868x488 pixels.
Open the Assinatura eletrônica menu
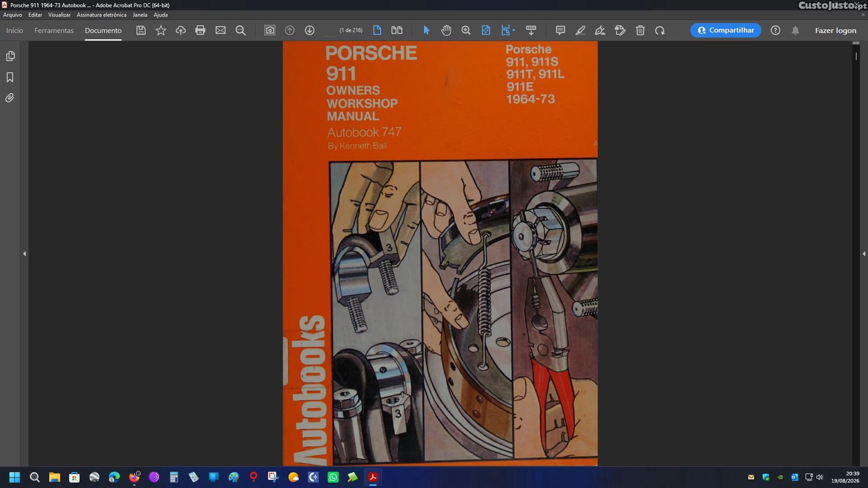(101, 15)
